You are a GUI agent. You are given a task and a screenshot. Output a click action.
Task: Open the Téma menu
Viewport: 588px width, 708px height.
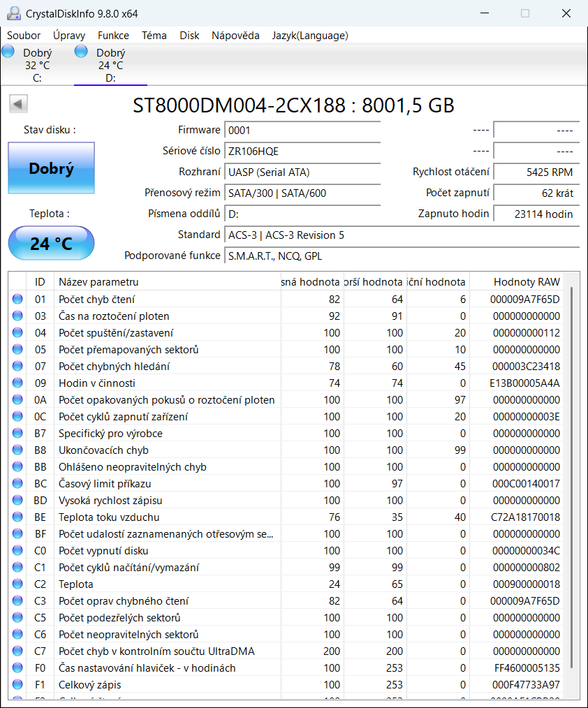pos(154,36)
